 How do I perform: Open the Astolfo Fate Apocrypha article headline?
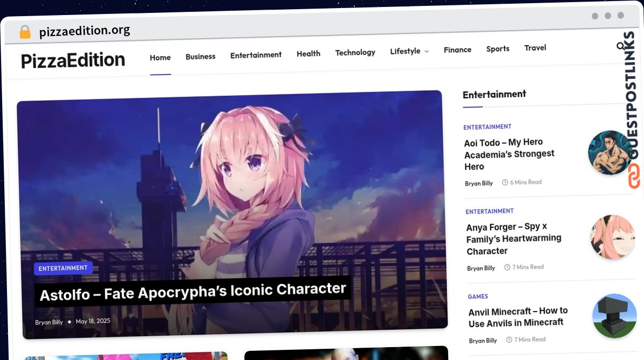pyautogui.click(x=193, y=292)
